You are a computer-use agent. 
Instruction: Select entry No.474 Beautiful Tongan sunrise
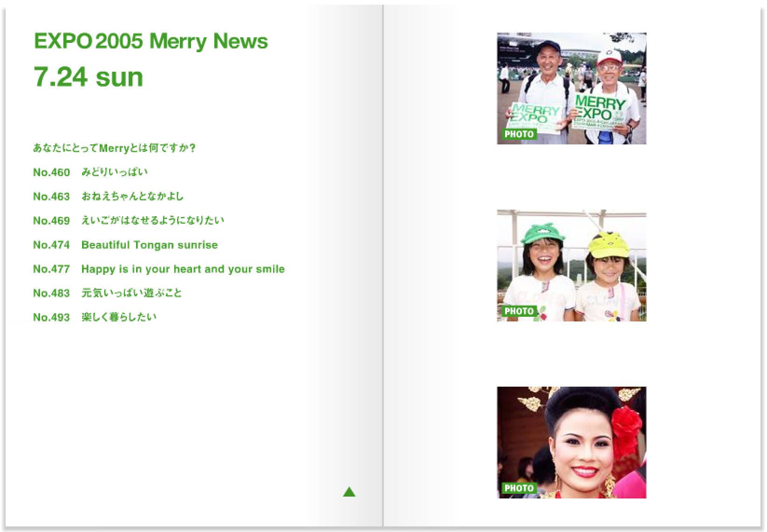pos(125,245)
